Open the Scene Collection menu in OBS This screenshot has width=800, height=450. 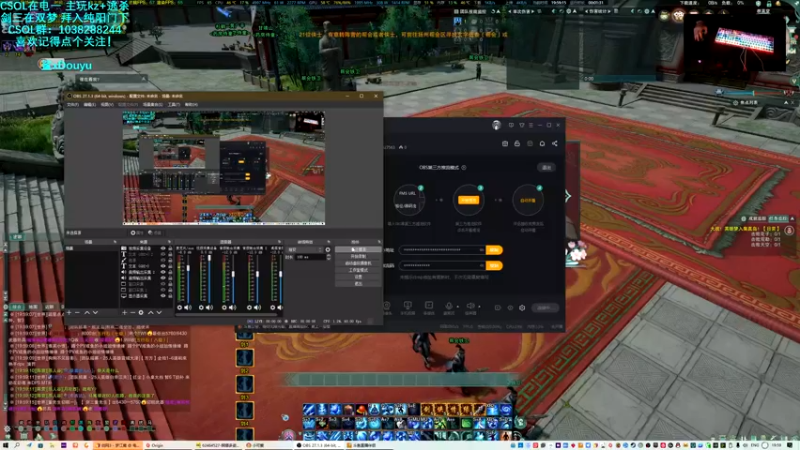[153, 105]
